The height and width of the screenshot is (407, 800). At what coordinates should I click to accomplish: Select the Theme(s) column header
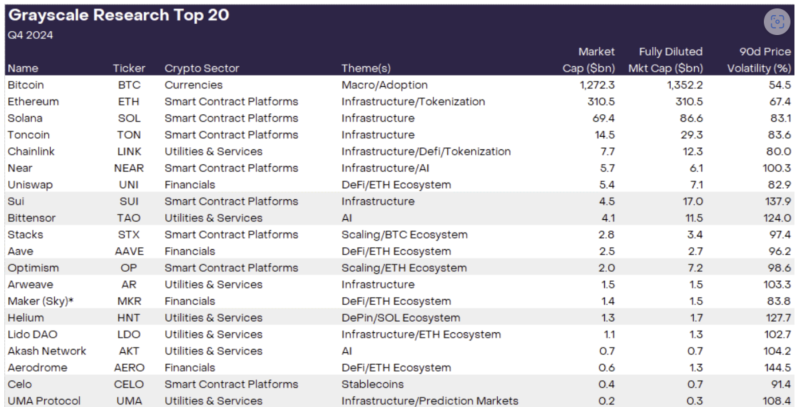point(369,68)
